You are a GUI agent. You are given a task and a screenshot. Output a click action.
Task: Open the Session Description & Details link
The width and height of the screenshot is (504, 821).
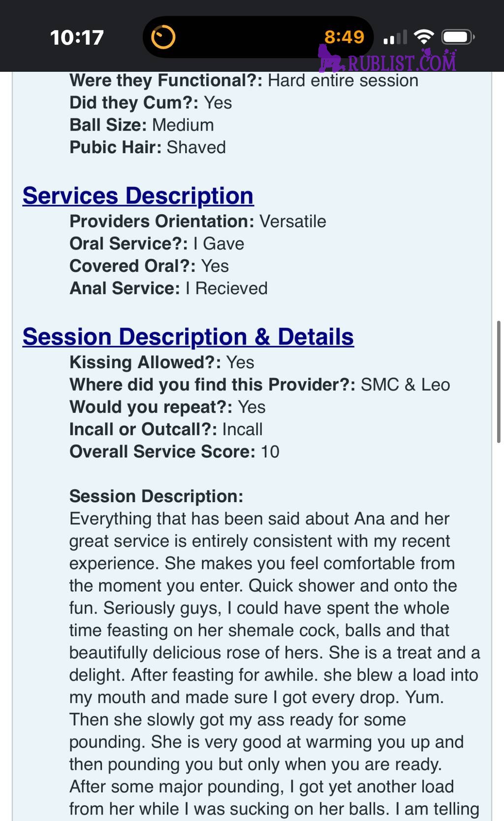pyautogui.click(x=188, y=337)
